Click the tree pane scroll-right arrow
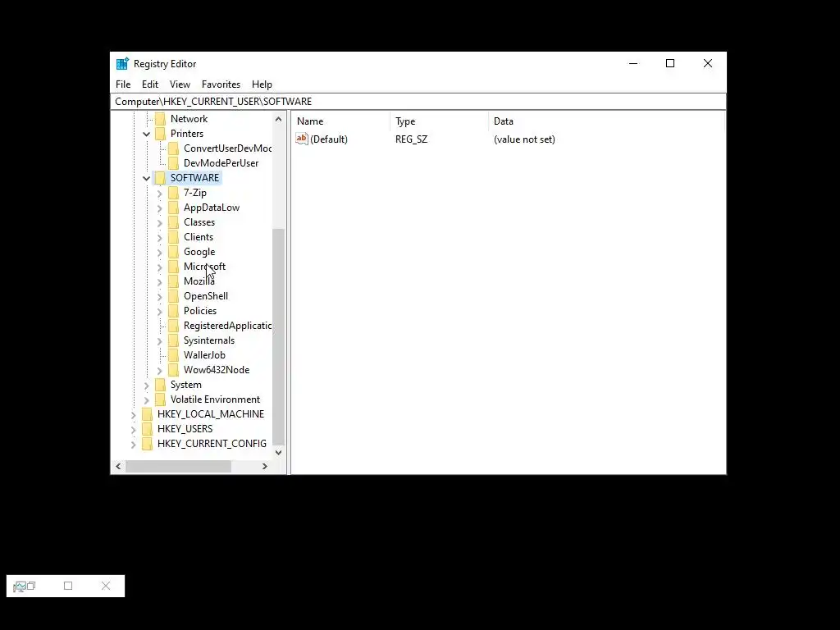840x630 pixels. click(265, 467)
